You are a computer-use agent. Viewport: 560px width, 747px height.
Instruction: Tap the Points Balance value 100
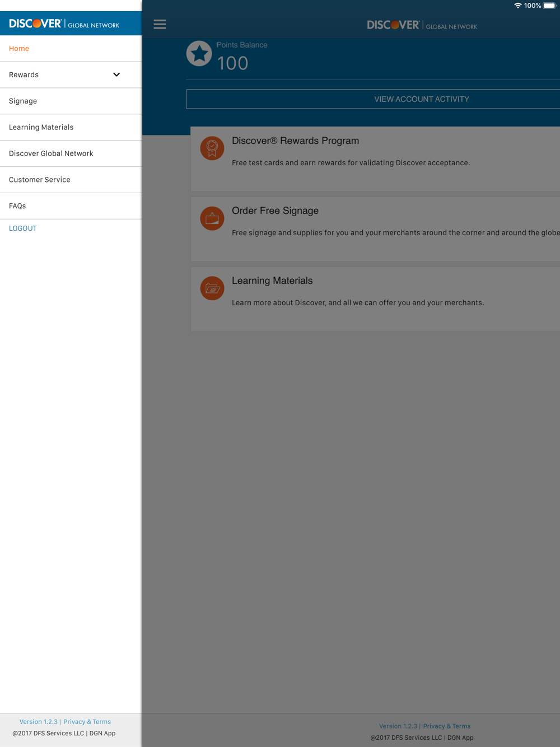pos(232,63)
